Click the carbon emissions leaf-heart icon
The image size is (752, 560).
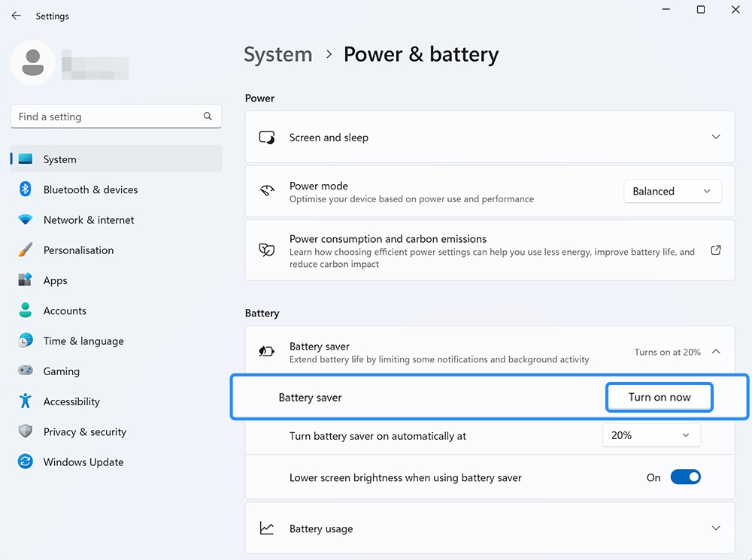[x=267, y=250]
